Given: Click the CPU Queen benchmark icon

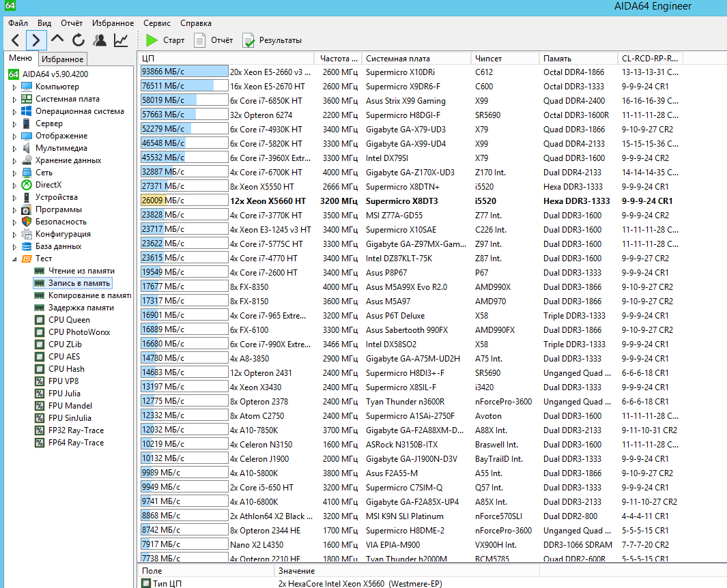Looking at the screenshot, I should pyautogui.click(x=40, y=320).
